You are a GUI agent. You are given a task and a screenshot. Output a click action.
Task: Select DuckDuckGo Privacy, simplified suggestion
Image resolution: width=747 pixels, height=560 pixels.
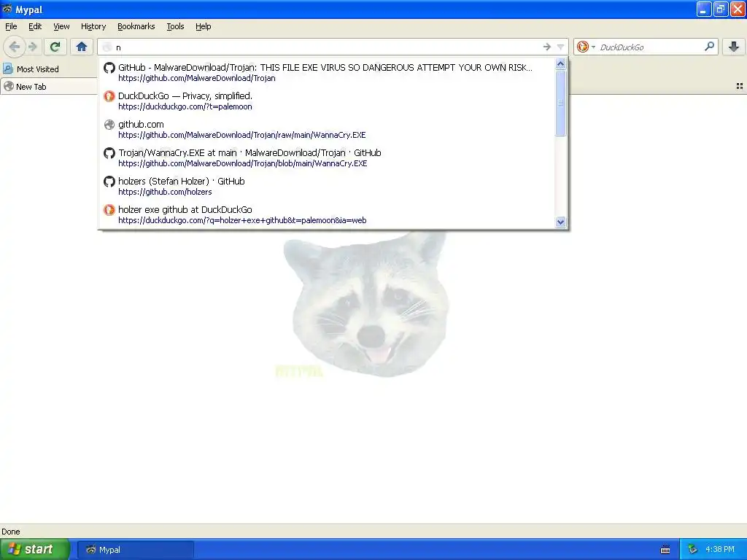(327, 101)
